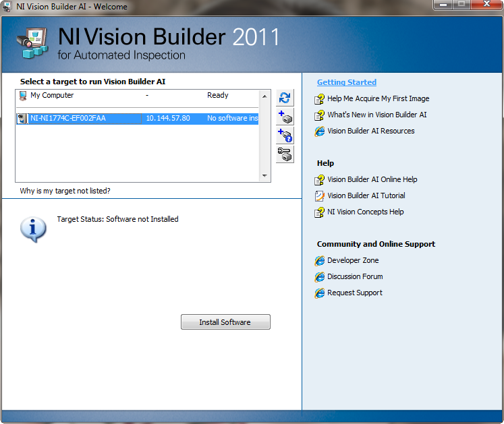Screen dimensions: 504x424
Task: Click the Install Software button
Action: (x=225, y=322)
